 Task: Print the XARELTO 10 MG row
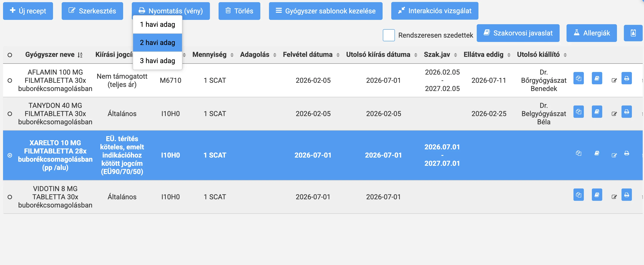pyautogui.click(x=626, y=153)
